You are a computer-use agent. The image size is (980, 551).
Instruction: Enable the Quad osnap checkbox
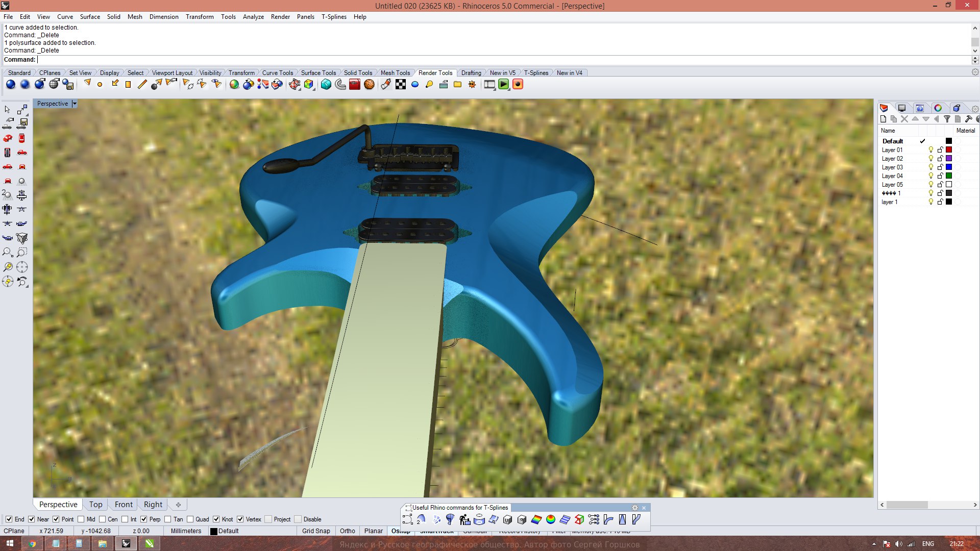point(190,519)
